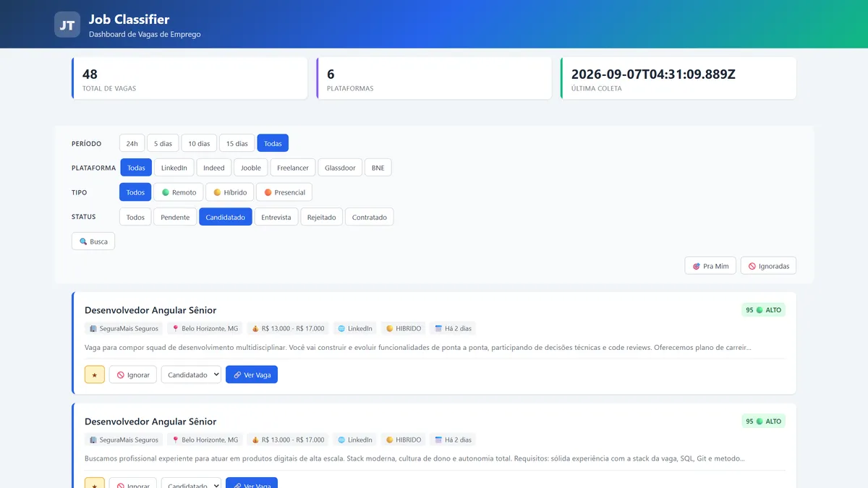Click SeguraMais Seguros tag on 'Vaga para compor squad' card
This screenshot has height=488, width=868.
click(x=124, y=328)
